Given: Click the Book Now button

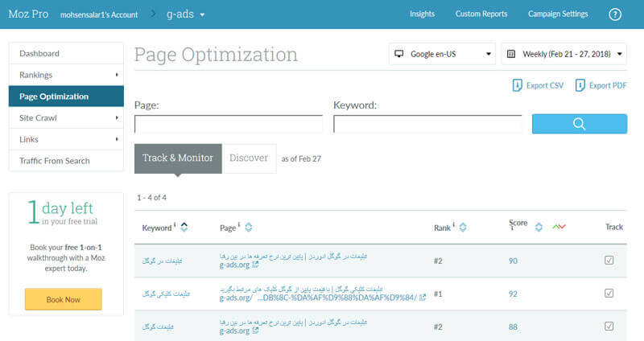Looking at the screenshot, I should [64, 299].
